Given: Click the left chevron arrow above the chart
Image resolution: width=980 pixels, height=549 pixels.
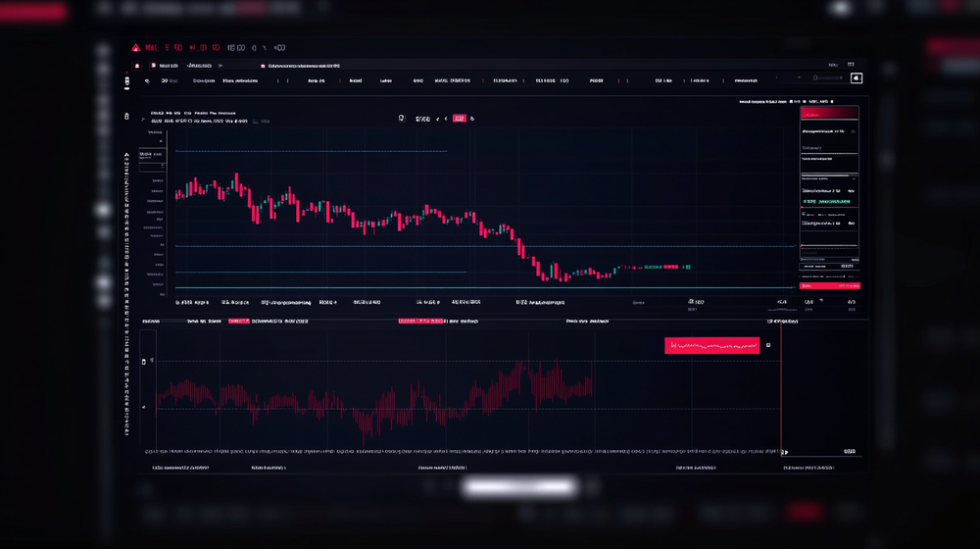Looking at the screenshot, I should 446,119.
